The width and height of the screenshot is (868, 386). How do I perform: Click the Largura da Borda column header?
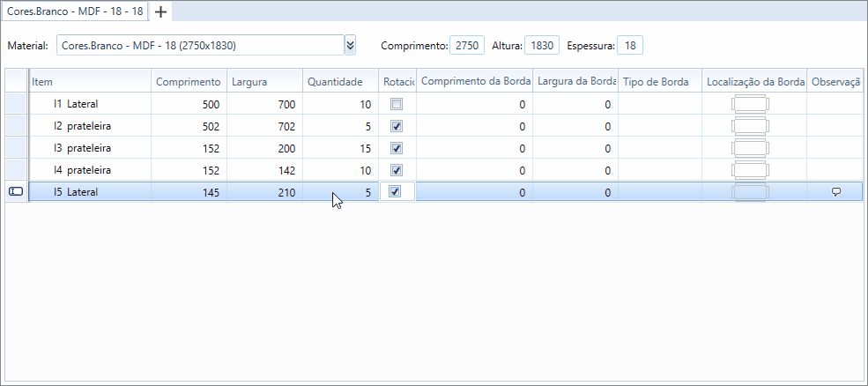point(575,81)
